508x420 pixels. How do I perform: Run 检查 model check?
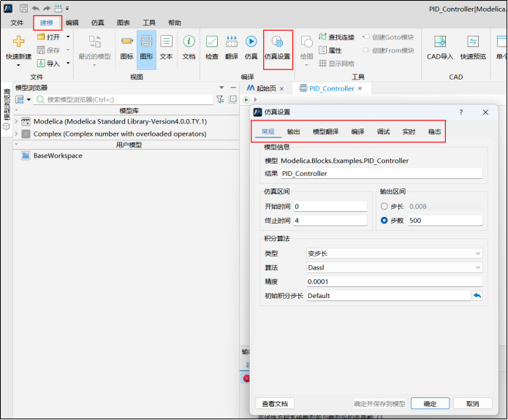(x=212, y=48)
